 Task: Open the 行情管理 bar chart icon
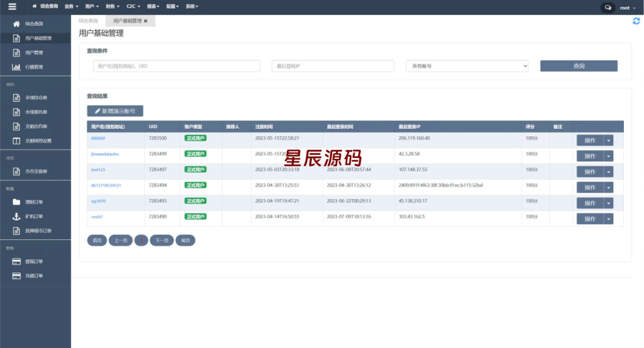tap(16, 67)
